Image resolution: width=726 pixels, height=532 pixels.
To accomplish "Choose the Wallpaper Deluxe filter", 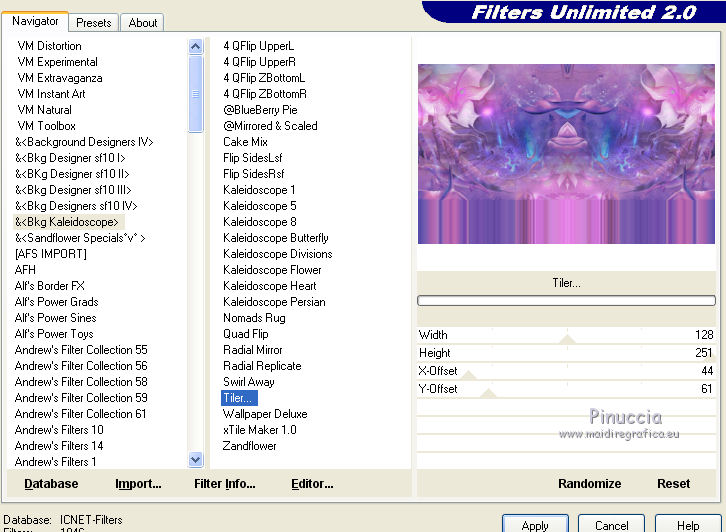I will [265, 413].
